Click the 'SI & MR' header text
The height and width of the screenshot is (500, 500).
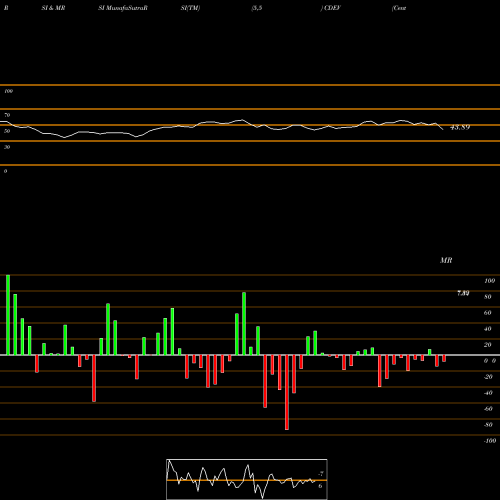[53, 8]
